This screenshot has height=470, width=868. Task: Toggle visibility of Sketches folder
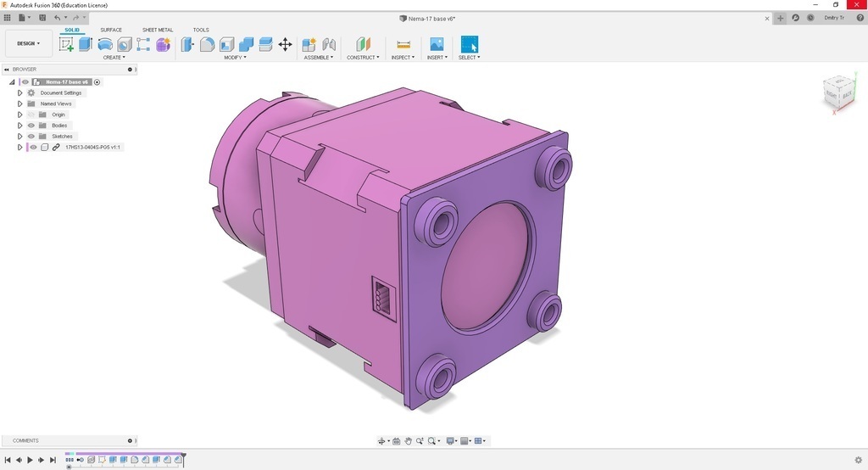(31, 137)
